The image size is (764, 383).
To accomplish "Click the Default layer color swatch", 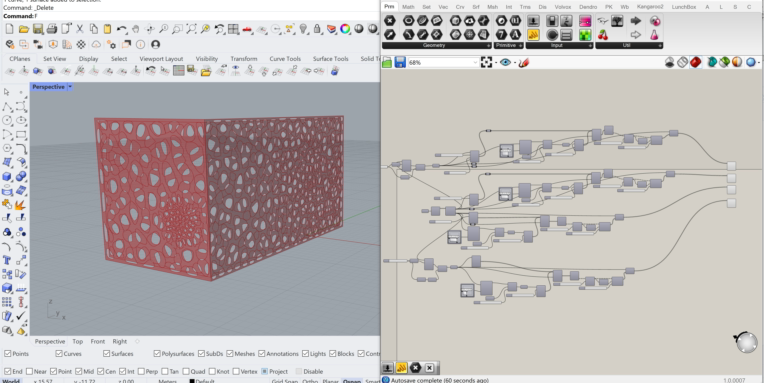I will tap(192, 381).
